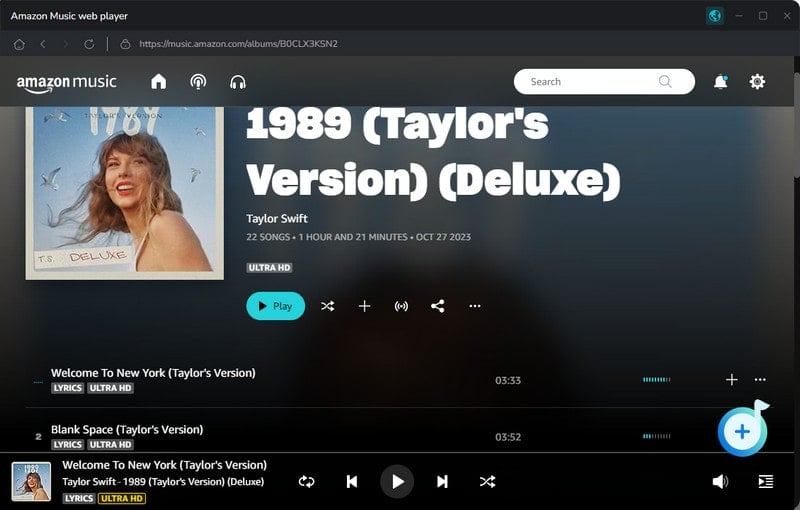
Task: Click the teal globe icon in title bar
Action: click(x=715, y=16)
